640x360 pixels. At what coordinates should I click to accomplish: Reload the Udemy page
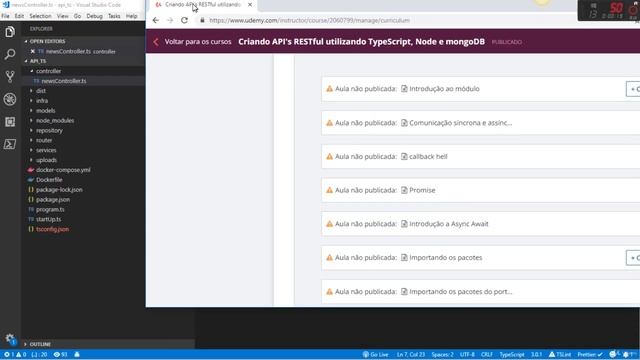(x=184, y=20)
